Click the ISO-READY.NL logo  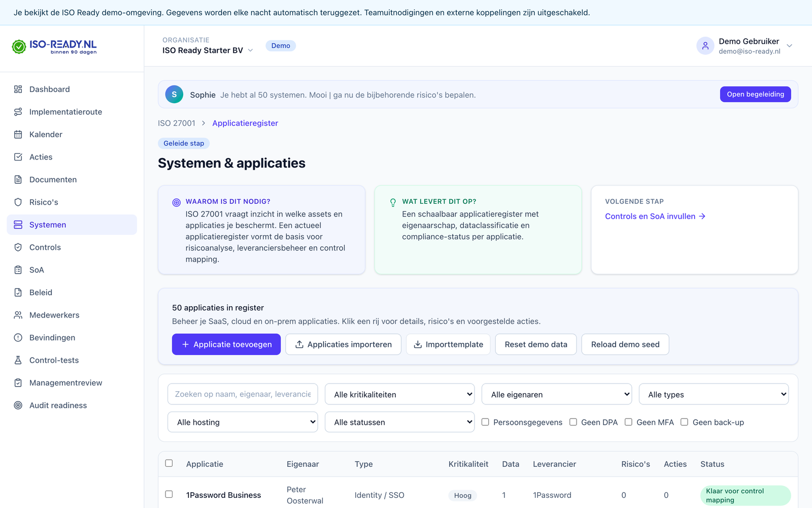click(x=54, y=47)
